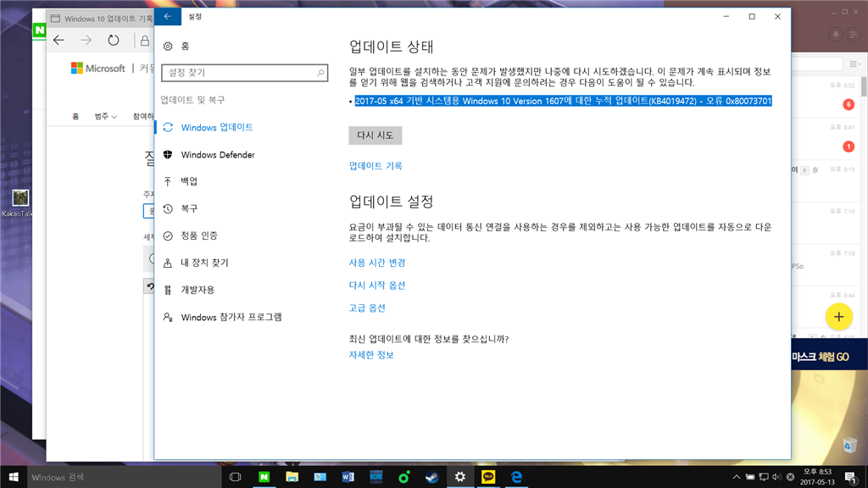Click the recovery history clock icon

(x=168, y=208)
